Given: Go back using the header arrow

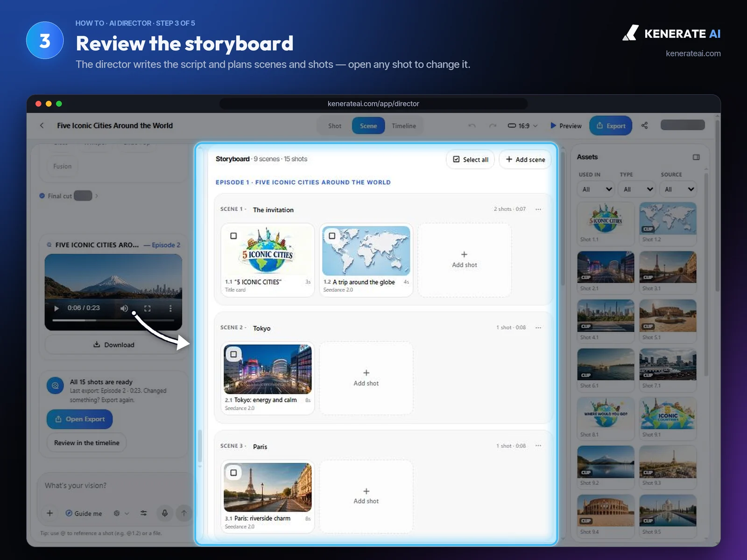Looking at the screenshot, I should point(42,126).
